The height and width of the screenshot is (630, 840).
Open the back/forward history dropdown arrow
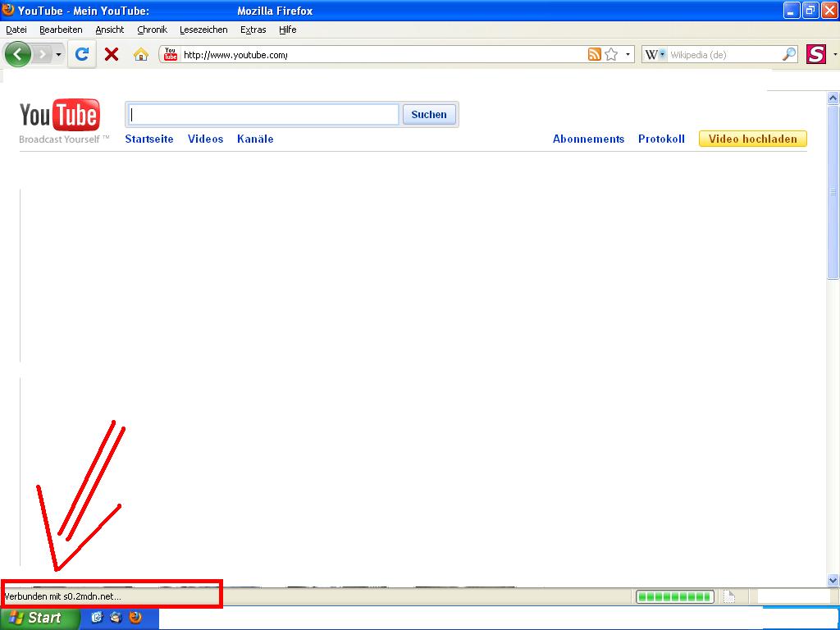tap(58, 55)
